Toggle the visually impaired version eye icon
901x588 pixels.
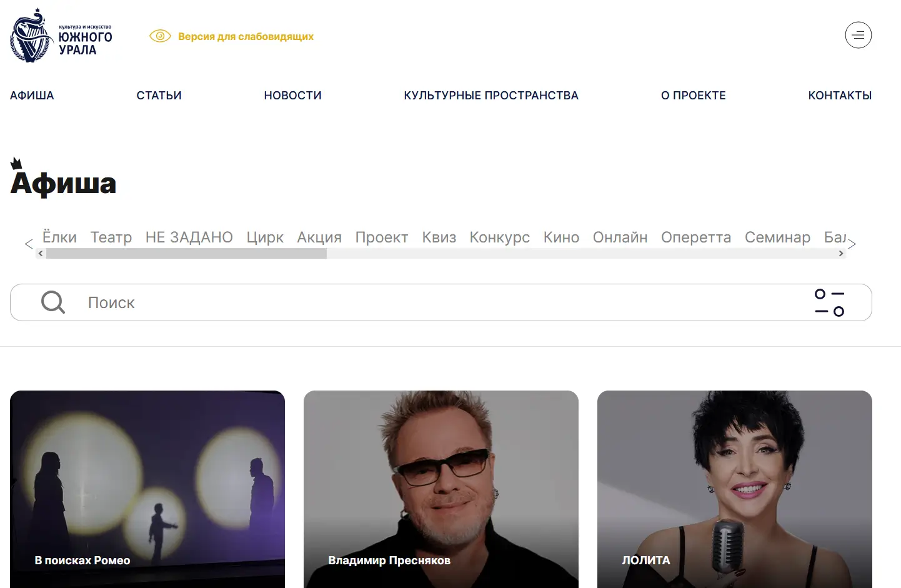160,36
